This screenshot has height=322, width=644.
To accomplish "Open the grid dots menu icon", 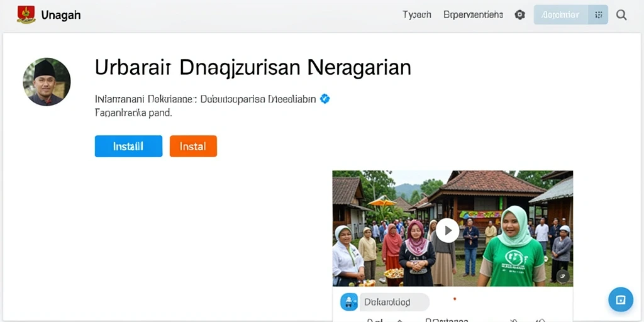I will pyautogui.click(x=599, y=15).
